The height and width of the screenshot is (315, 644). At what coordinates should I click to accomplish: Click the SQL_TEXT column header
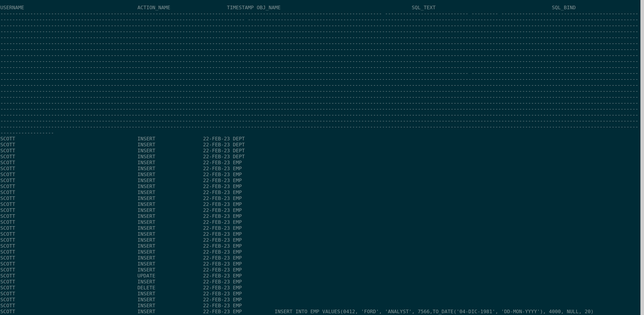pyautogui.click(x=423, y=7)
